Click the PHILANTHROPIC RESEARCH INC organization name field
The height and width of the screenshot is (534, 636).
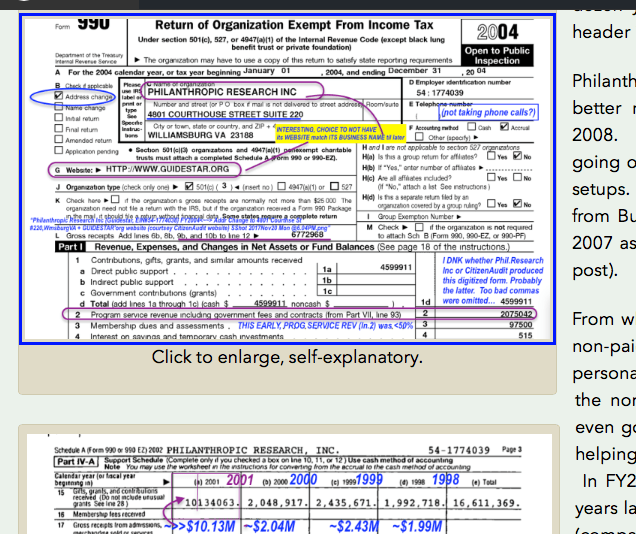[x=217, y=92]
